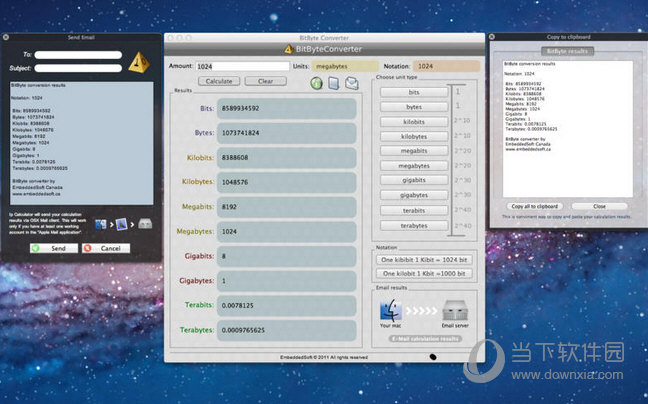Close the Copy to clipboard window

coord(492,37)
